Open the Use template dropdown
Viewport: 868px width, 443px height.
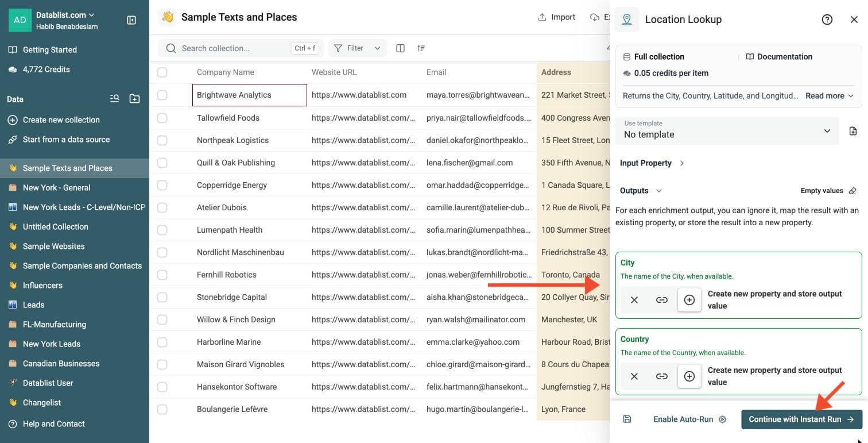(x=727, y=131)
